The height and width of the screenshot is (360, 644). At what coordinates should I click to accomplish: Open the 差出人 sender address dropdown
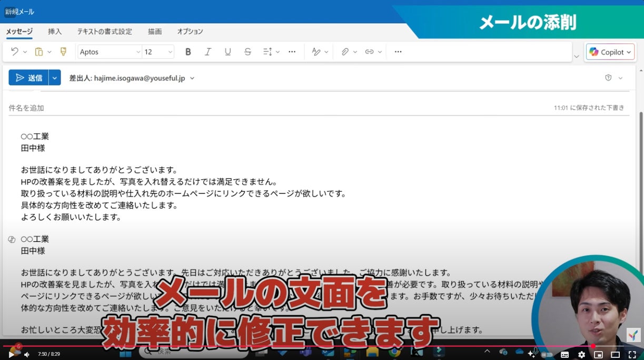click(192, 78)
